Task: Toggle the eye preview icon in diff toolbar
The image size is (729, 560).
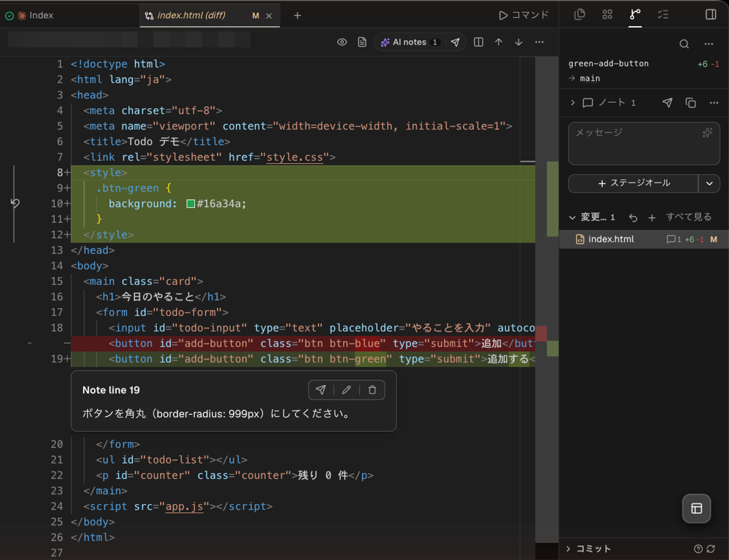Action: click(x=342, y=42)
